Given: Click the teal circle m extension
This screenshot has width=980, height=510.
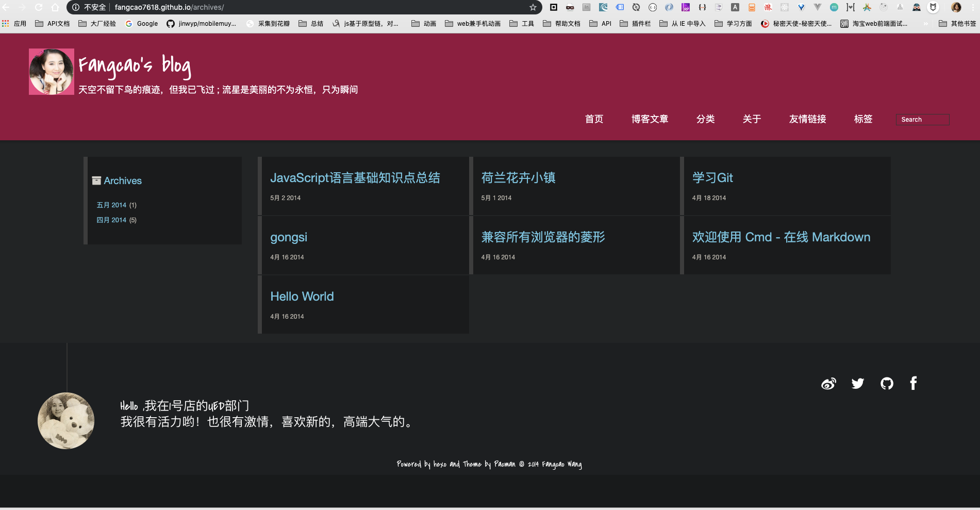Looking at the screenshot, I should tap(834, 7).
